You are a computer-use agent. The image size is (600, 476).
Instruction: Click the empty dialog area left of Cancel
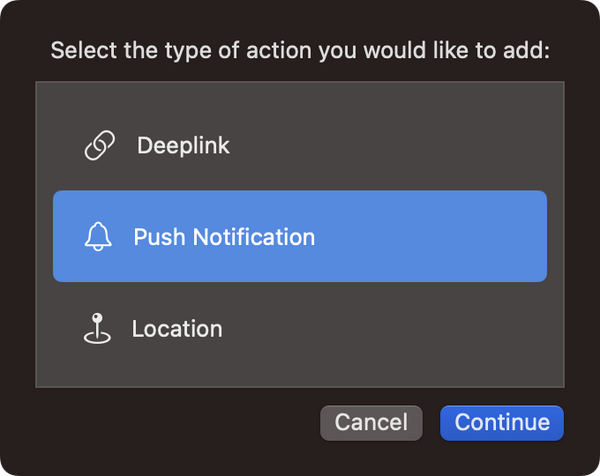170,422
